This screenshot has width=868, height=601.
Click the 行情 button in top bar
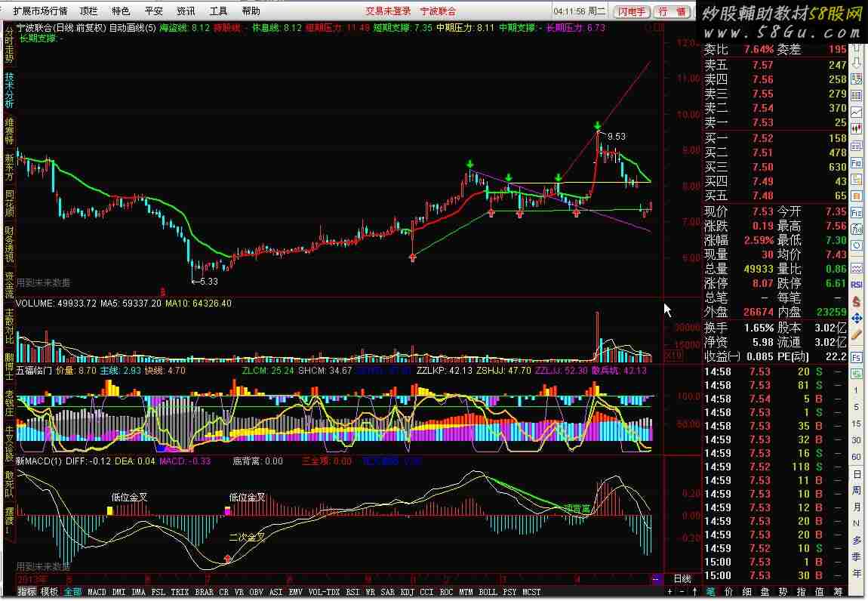(x=672, y=11)
